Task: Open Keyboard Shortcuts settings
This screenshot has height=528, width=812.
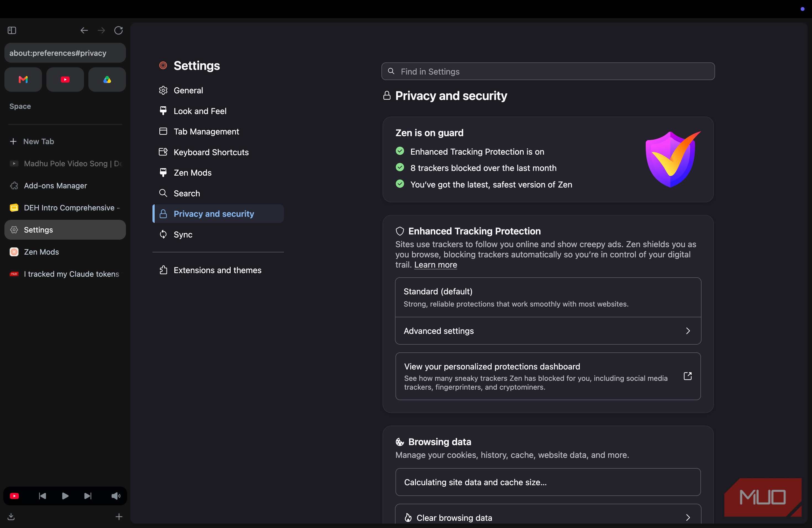Action: pyautogui.click(x=218, y=152)
